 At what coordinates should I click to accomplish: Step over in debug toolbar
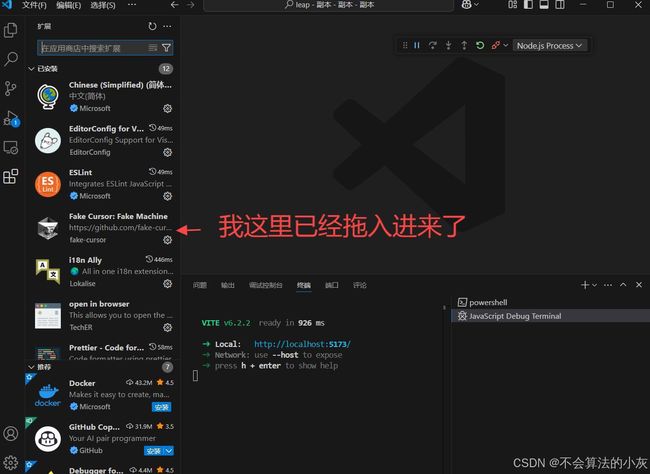tap(433, 45)
